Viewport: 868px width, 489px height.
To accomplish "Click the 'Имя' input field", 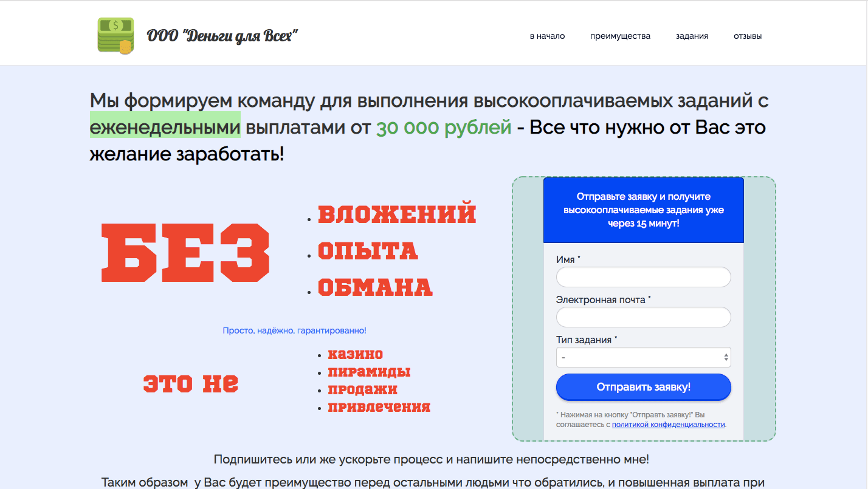I will [x=642, y=277].
